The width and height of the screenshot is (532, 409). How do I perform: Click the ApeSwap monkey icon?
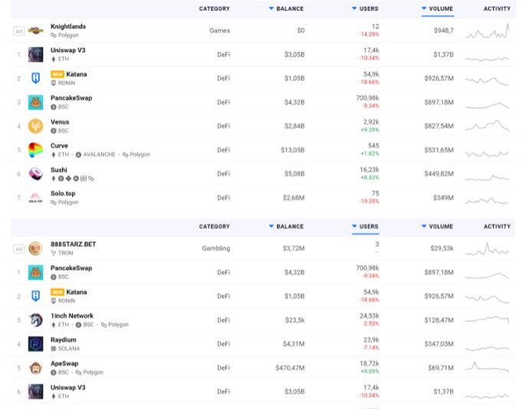point(36,368)
